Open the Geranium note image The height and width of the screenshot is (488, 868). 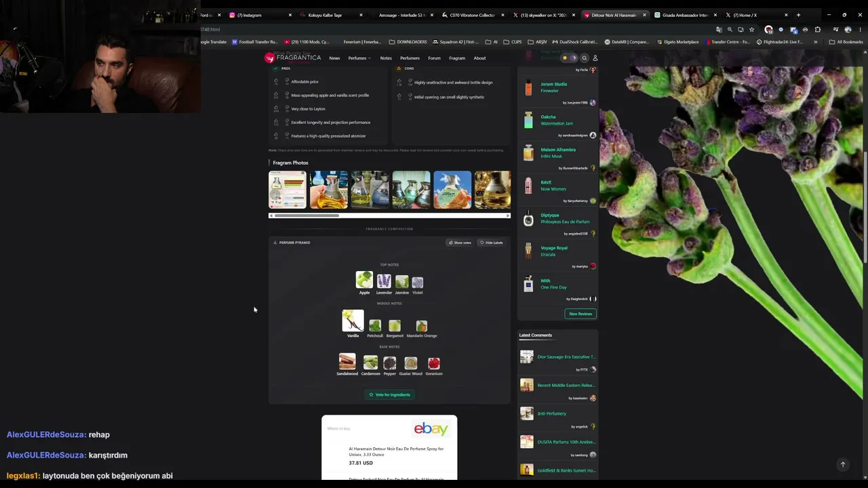(x=434, y=363)
